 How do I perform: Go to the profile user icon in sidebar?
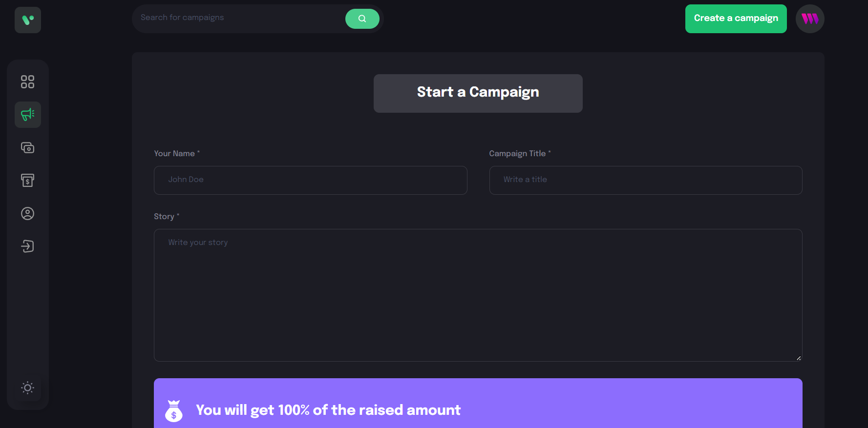coord(28,213)
